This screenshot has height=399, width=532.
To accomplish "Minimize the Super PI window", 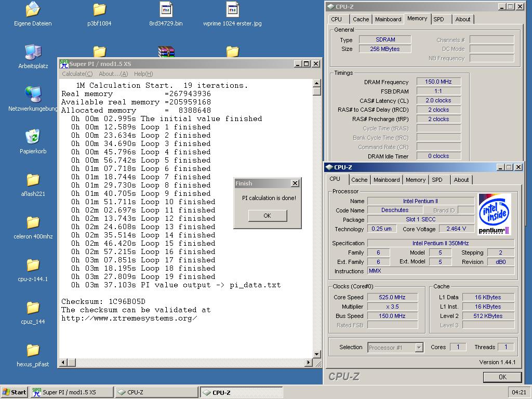I will click(x=298, y=64).
